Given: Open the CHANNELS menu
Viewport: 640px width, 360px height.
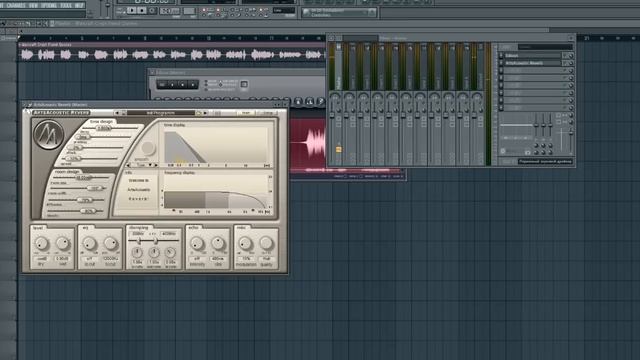Looking at the screenshot, I should (16, 6).
